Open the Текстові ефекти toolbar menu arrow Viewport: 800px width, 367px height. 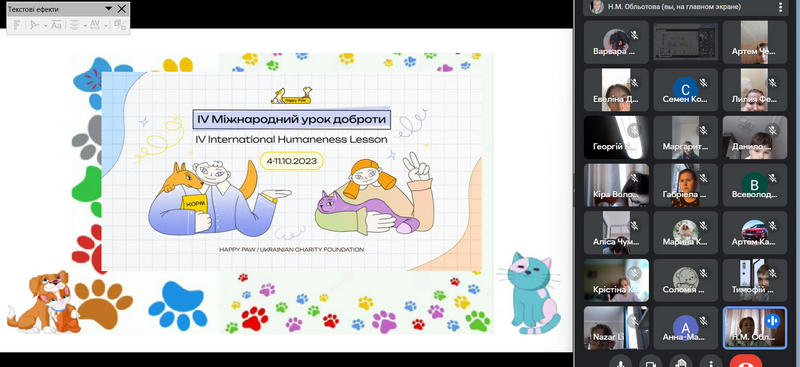(109, 9)
